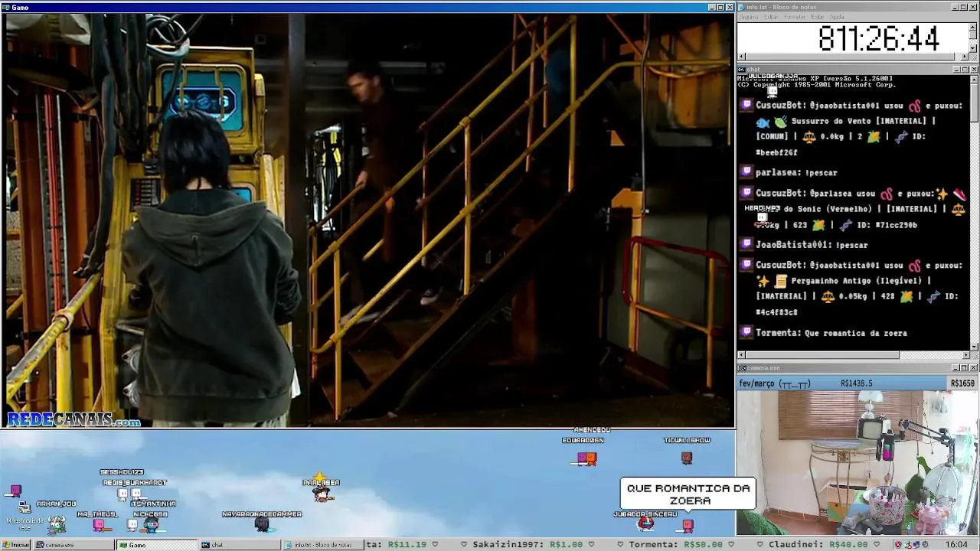The width and height of the screenshot is (980, 551).
Task: Click the scale emoji next to 0.05kg
Action: (828, 296)
